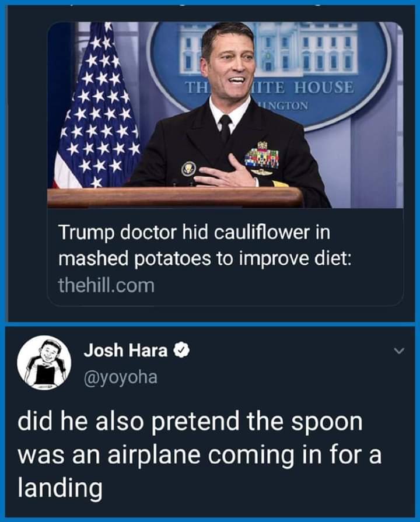420x522 pixels.
Task: Click the word 'landing' in the tweet
Action: point(60,488)
